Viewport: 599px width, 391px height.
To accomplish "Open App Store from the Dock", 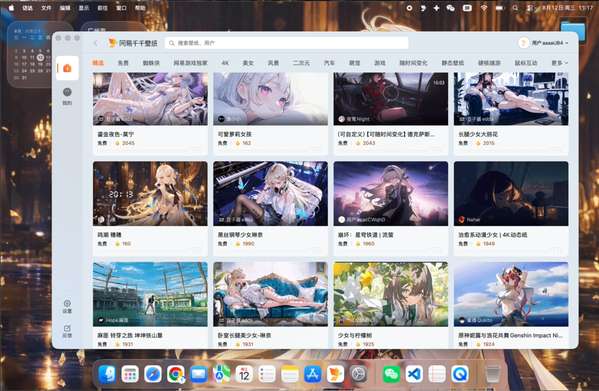I will pos(313,374).
